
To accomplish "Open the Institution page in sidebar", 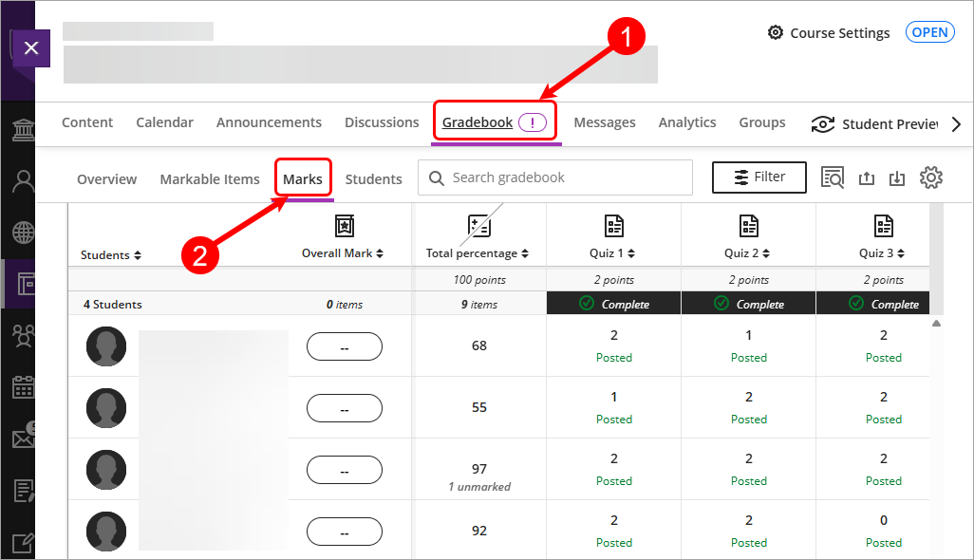I will click(x=23, y=129).
